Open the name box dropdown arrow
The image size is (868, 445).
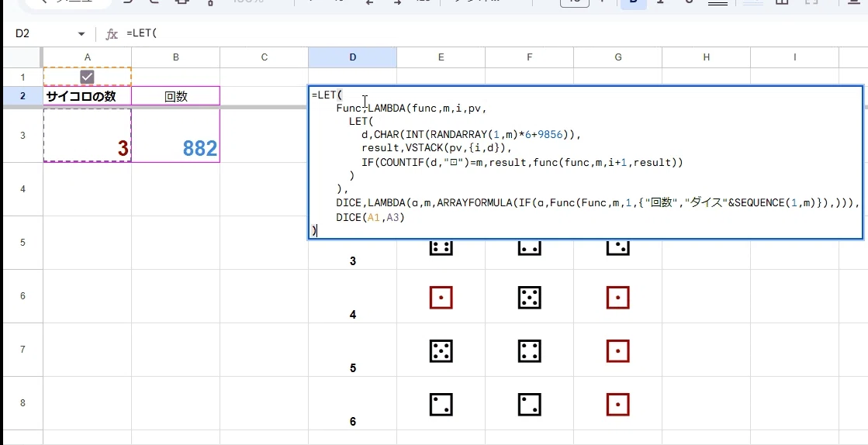[x=81, y=34]
